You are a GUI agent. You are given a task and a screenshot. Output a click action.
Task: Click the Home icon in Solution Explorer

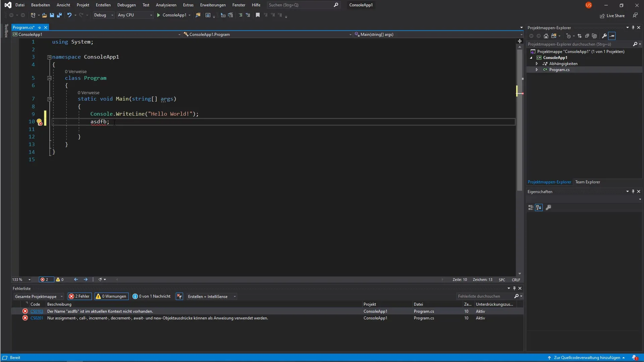click(x=546, y=36)
